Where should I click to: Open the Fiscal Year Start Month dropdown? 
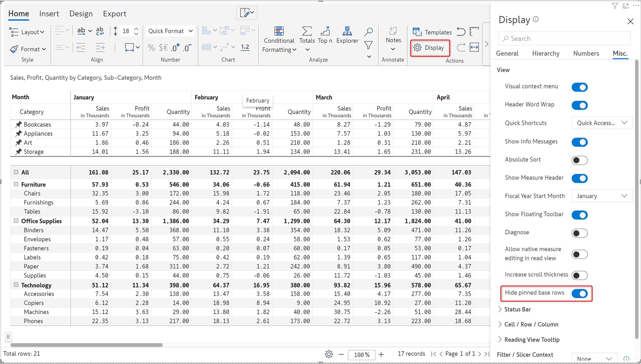[x=601, y=196]
